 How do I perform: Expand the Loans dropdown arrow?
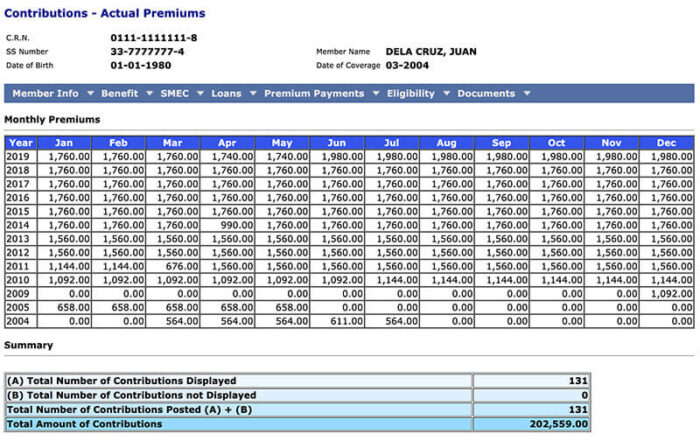[x=253, y=93]
